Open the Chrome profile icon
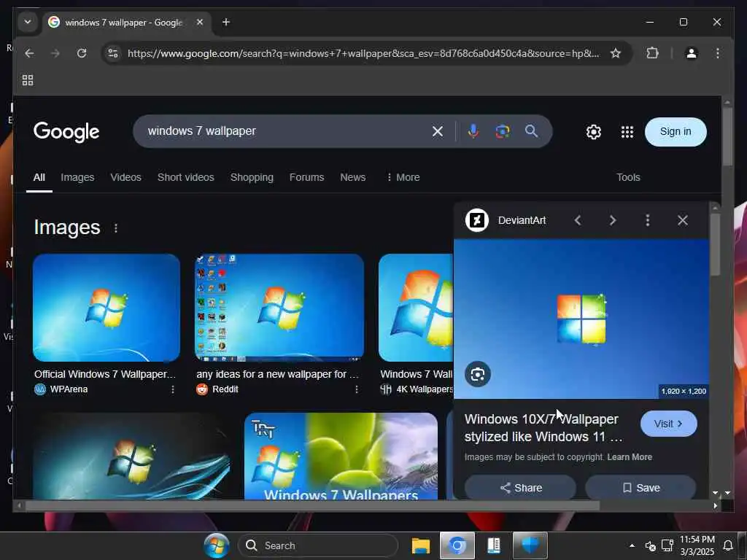The height and width of the screenshot is (560, 747). pyautogui.click(x=692, y=53)
